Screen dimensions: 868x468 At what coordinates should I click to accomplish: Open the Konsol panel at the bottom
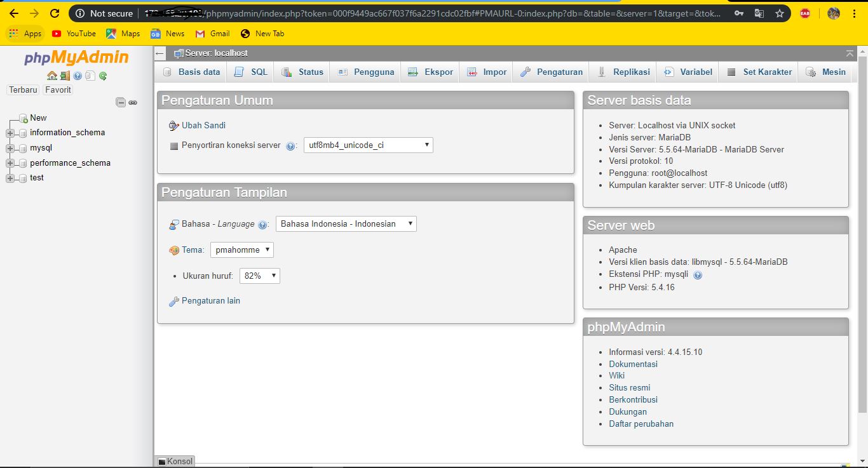(x=174, y=461)
